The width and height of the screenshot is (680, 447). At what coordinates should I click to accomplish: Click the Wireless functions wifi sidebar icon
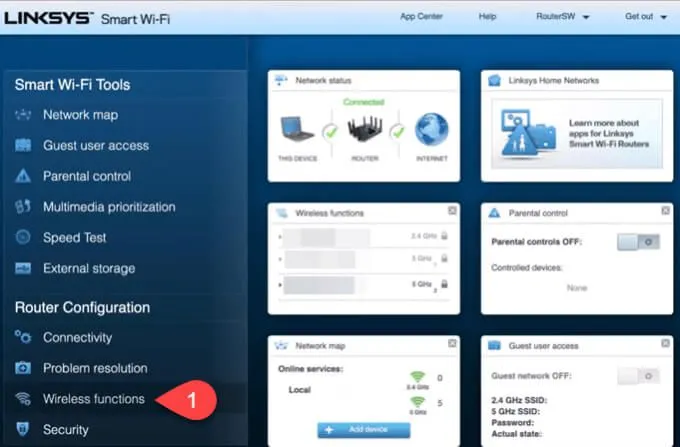tap(23, 398)
